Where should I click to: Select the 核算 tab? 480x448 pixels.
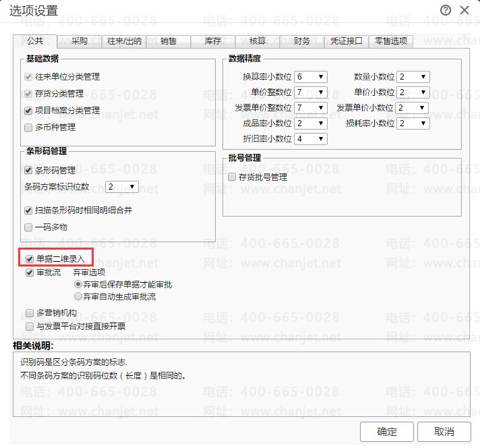258,41
